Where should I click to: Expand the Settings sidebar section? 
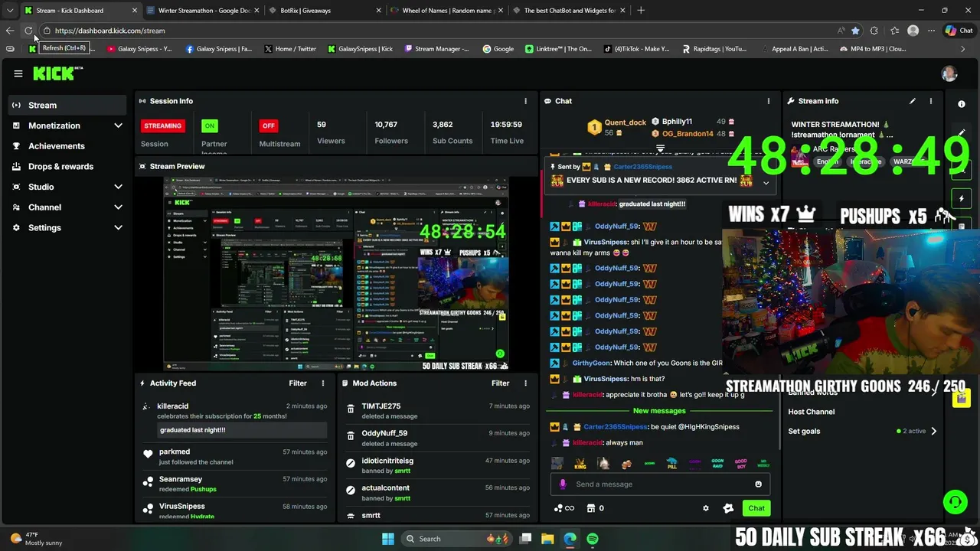pyautogui.click(x=67, y=227)
